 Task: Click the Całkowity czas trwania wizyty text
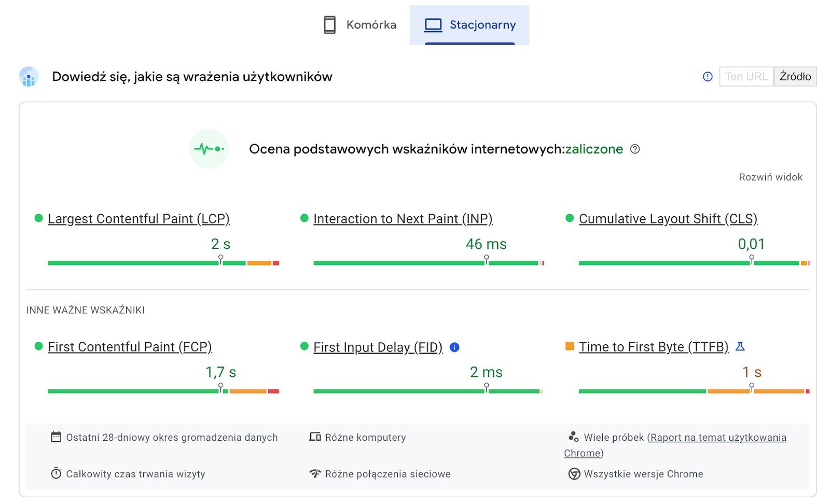point(135,474)
